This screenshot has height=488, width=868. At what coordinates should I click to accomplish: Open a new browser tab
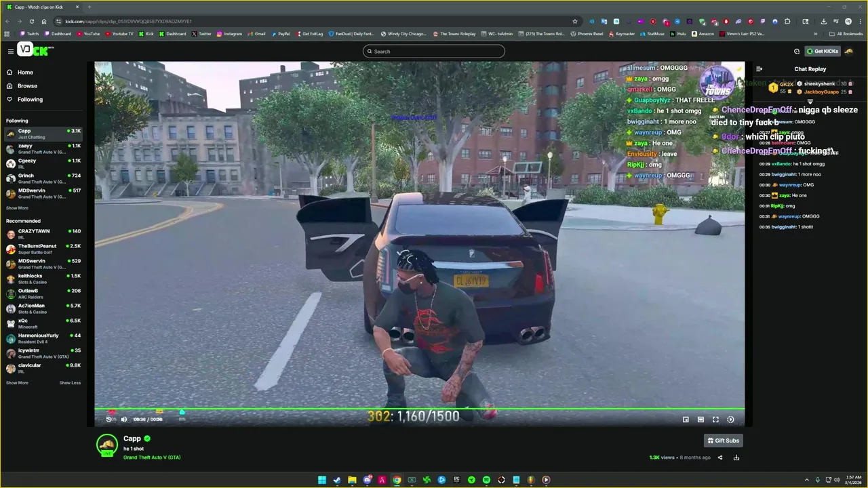(x=89, y=7)
